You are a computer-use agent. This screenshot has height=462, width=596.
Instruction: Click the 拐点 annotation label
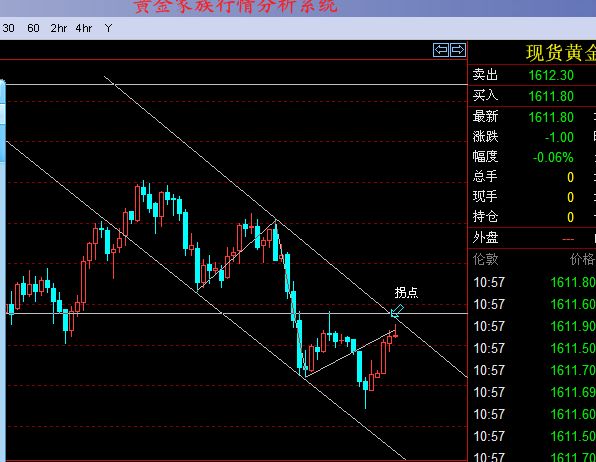[x=406, y=292]
